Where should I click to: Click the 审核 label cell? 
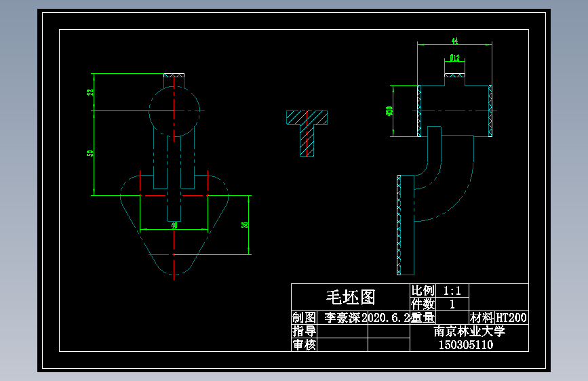pyautogui.click(x=304, y=344)
